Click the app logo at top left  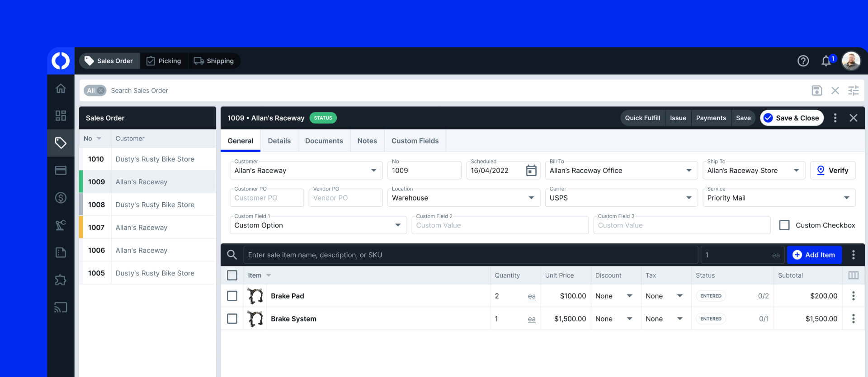(x=61, y=61)
